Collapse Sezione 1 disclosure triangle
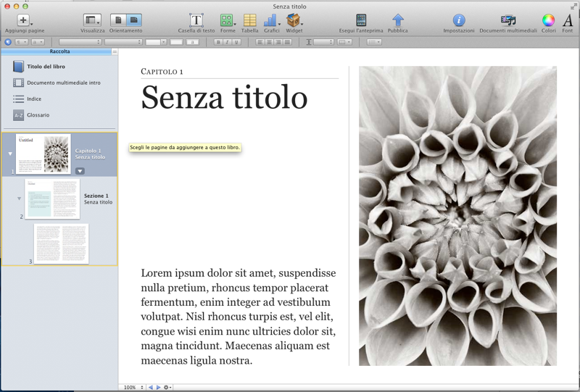 pos(20,199)
